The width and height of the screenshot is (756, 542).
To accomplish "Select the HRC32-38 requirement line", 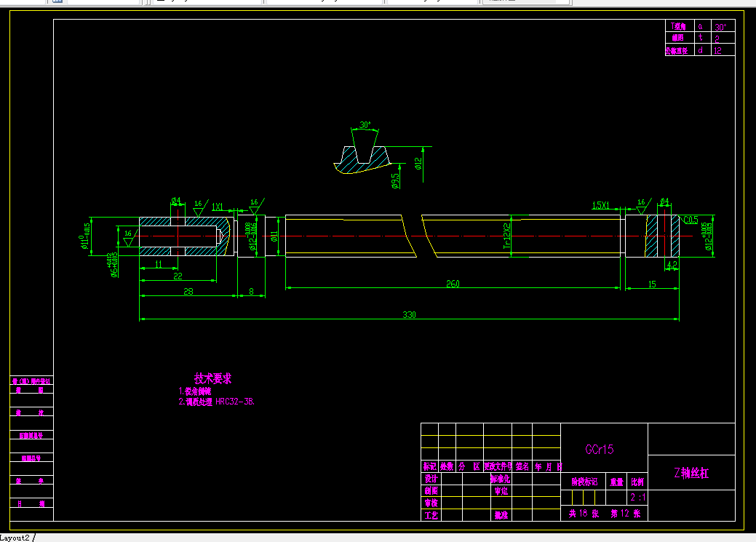I will [x=217, y=401].
